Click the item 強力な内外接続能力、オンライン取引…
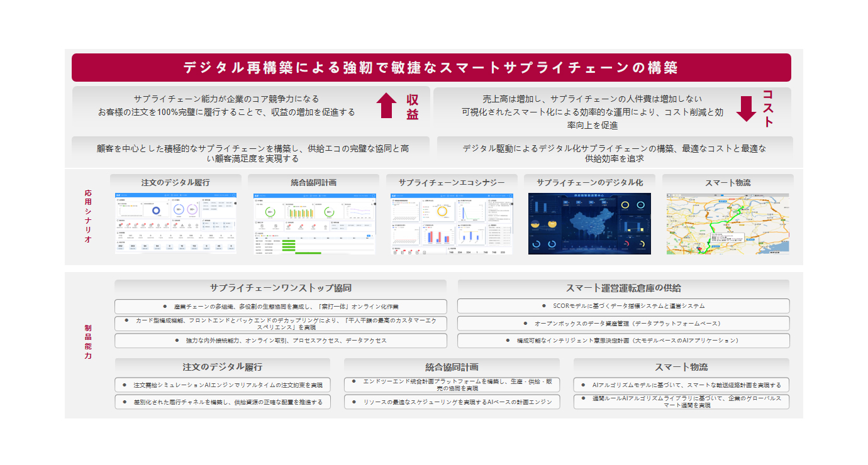This screenshot has width=868, height=465. [x=281, y=341]
